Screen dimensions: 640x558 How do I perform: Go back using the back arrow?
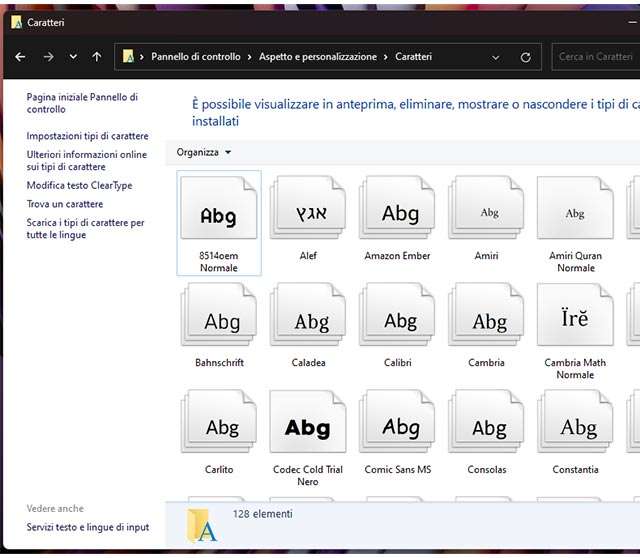(20, 57)
